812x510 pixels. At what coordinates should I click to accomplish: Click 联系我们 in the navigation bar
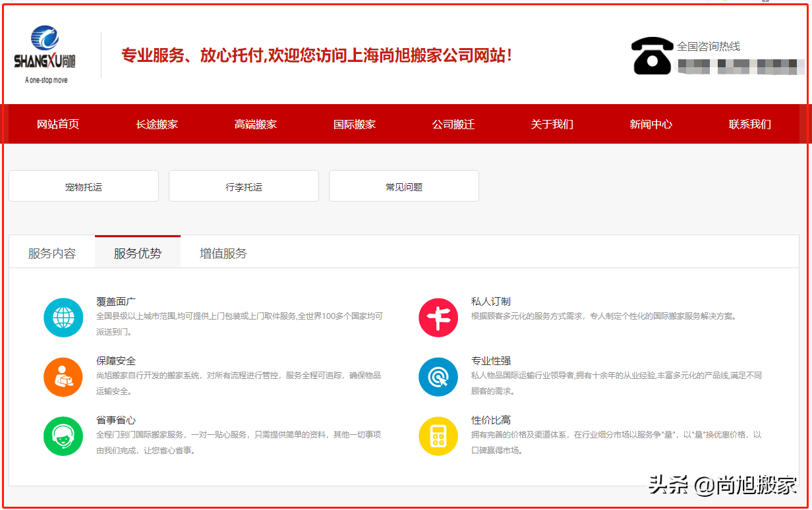pos(750,124)
